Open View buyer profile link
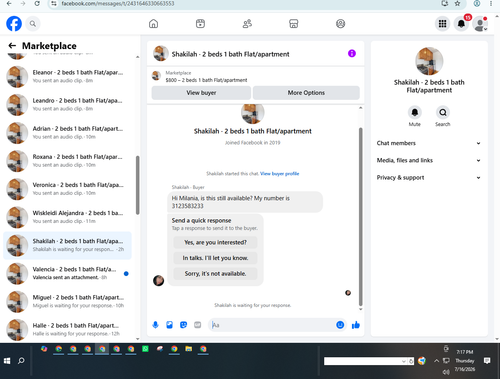500x379 pixels. pyautogui.click(x=279, y=174)
